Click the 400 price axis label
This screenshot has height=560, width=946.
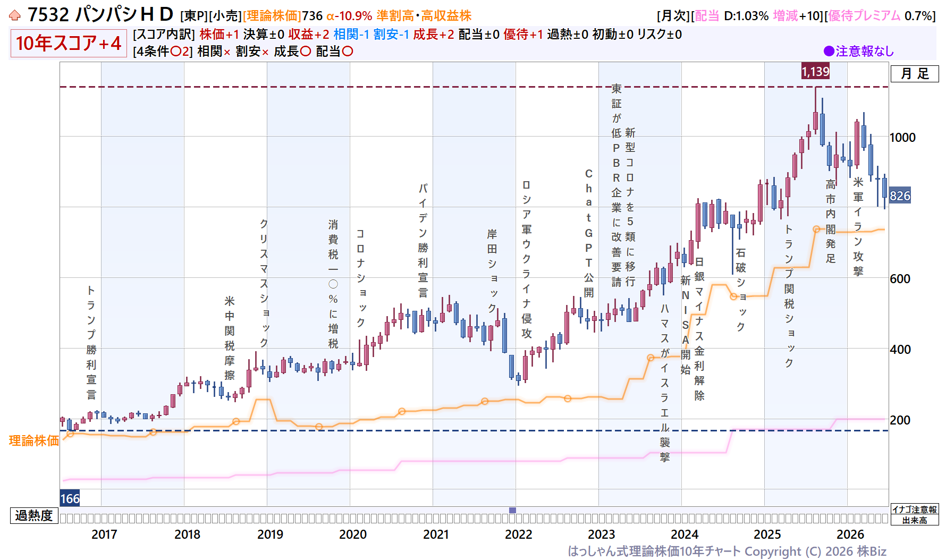click(x=900, y=350)
